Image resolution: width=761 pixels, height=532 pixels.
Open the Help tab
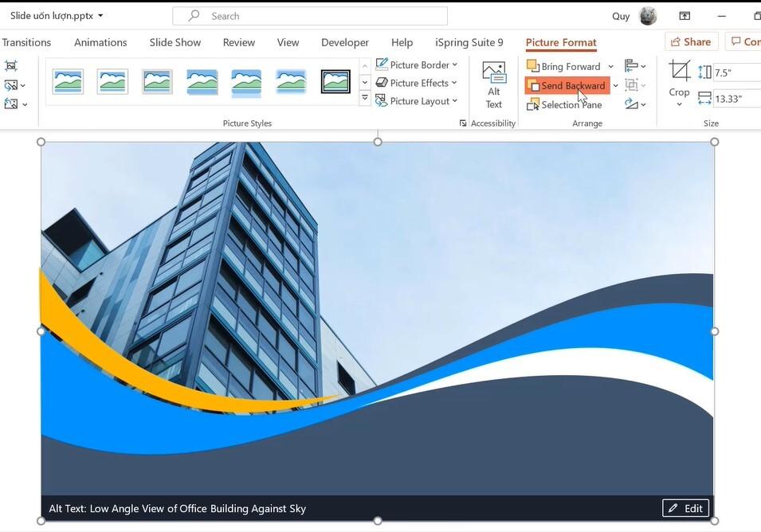coord(402,43)
